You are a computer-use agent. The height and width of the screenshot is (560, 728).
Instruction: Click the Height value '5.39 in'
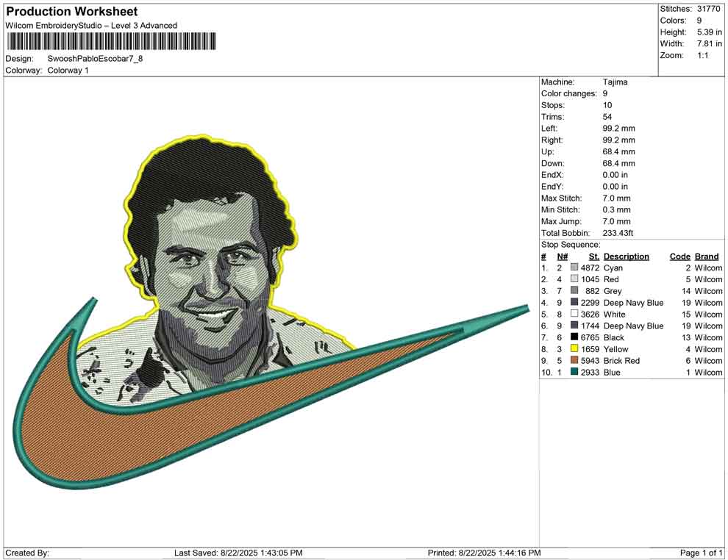pyautogui.click(x=710, y=32)
